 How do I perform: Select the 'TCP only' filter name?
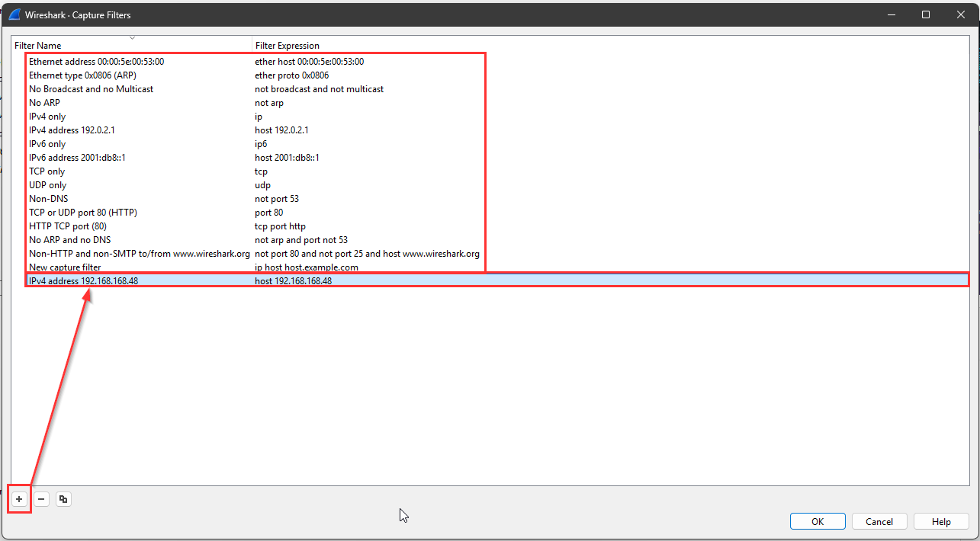tap(47, 171)
